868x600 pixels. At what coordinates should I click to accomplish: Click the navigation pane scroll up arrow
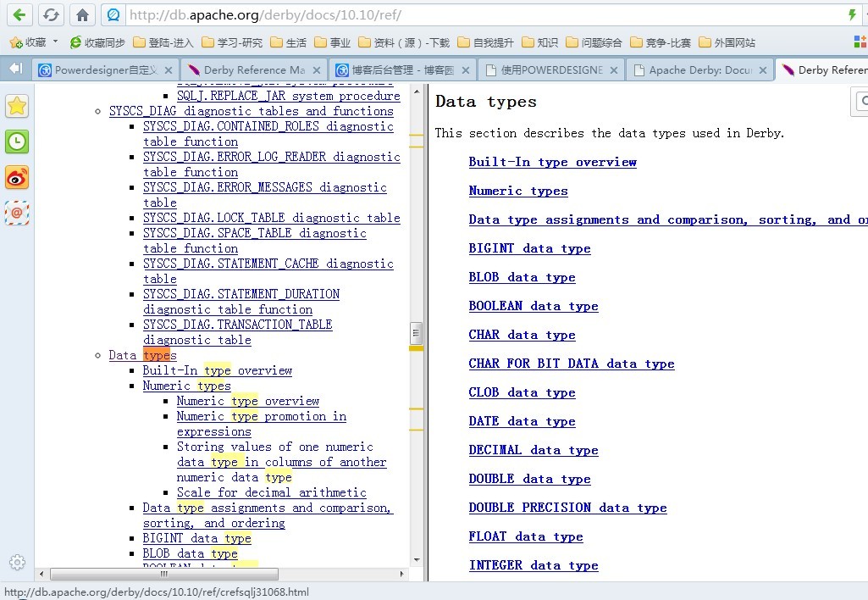[417, 92]
